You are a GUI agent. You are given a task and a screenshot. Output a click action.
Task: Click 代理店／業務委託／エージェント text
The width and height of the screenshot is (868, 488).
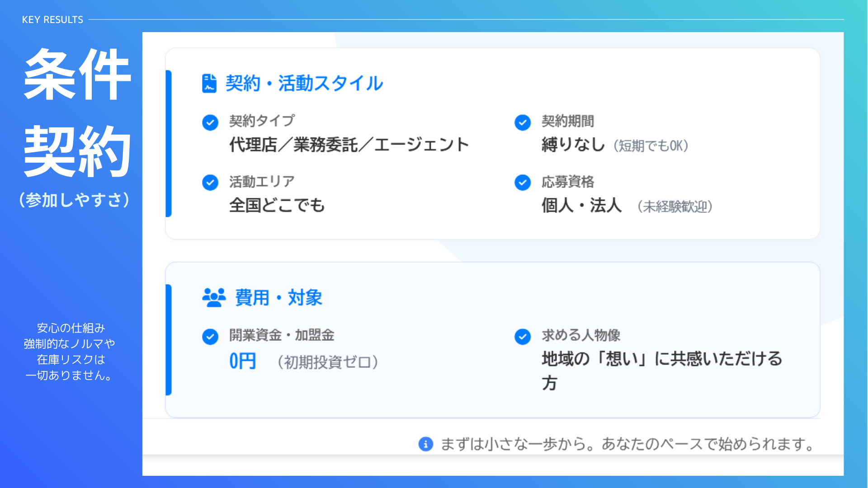[349, 145]
